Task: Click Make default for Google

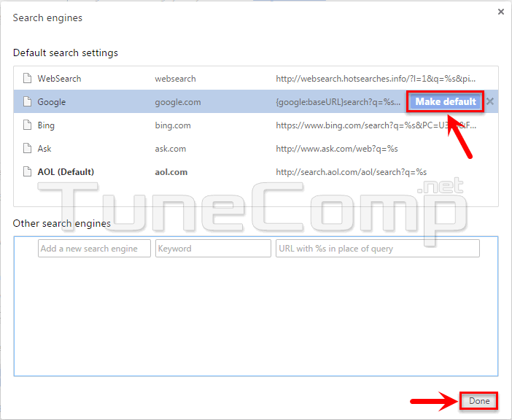Action: point(446,102)
